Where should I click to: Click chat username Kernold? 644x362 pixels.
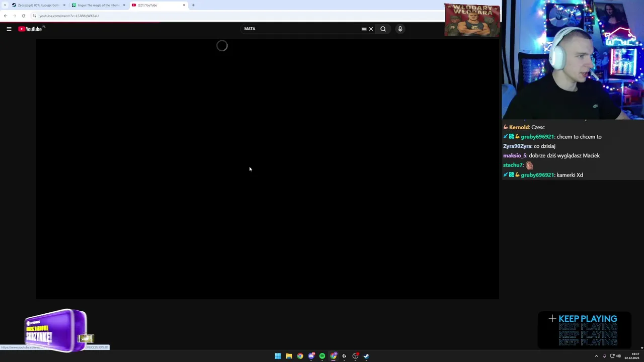coord(519,127)
